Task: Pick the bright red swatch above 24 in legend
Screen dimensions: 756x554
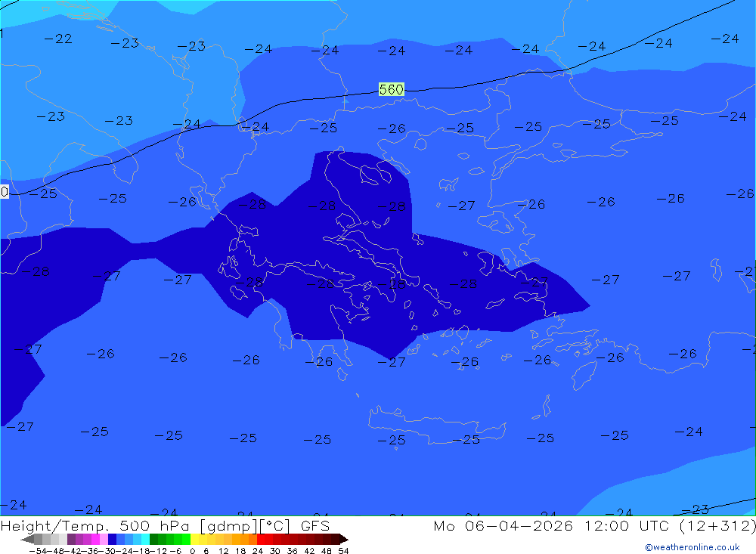Action: pyautogui.click(x=260, y=540)
